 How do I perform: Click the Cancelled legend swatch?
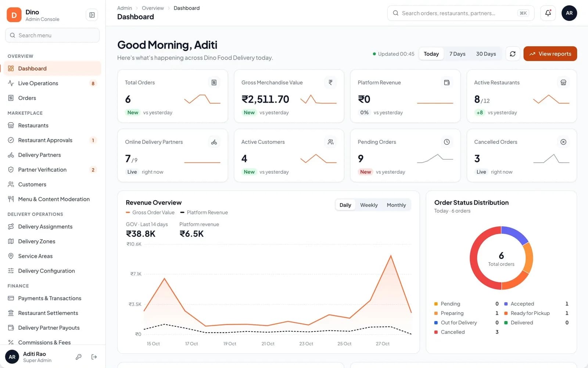pos(436,332)
